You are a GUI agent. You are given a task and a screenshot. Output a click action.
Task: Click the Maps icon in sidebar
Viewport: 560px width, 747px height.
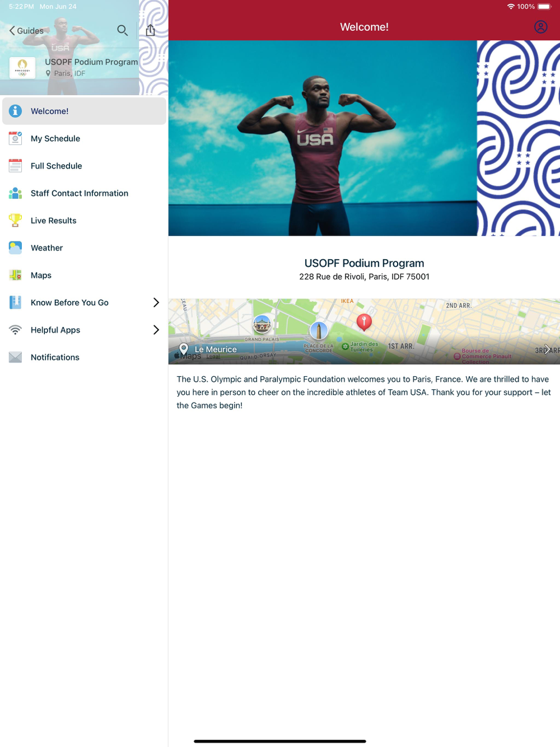[x=15, y=275]
